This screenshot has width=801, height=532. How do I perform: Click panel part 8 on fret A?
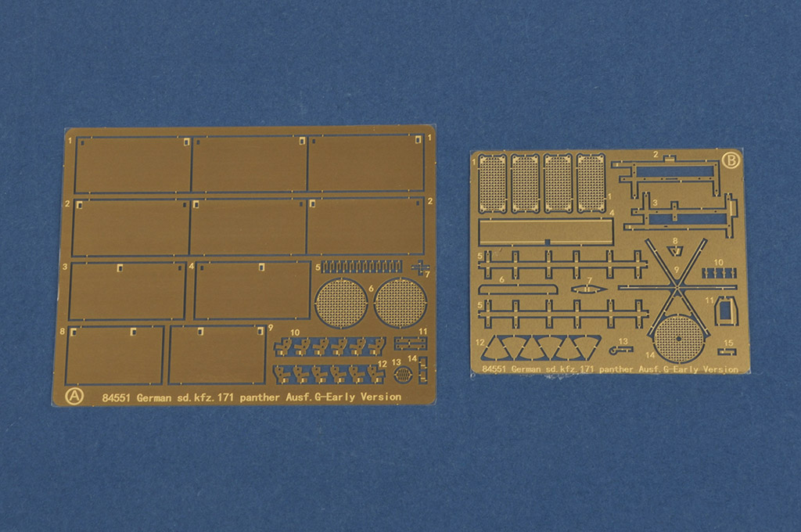pyautogui.click(x=116, y=354)
